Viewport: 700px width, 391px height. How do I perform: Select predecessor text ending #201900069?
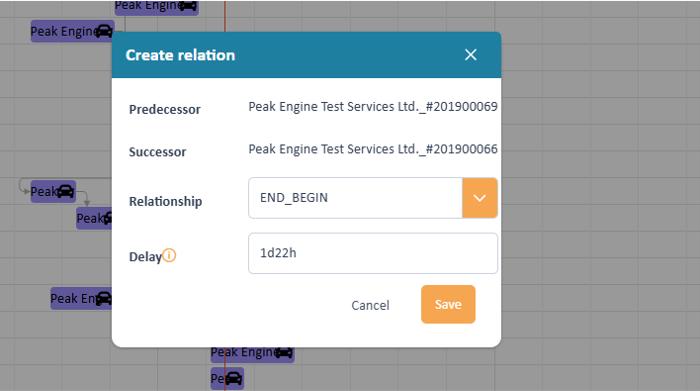pyautogui.click(x=373, y=107)
